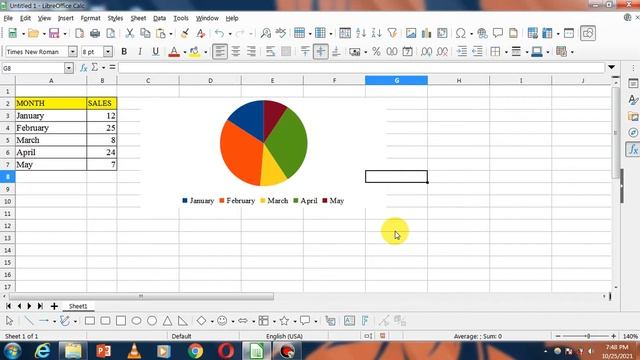Click the Merge and Center Cells icon
The image size is (640, 360).
tap(286, 51)
